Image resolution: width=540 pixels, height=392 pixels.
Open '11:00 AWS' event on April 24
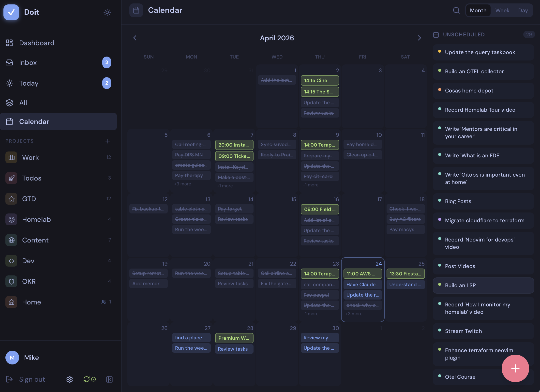point(362,274)
